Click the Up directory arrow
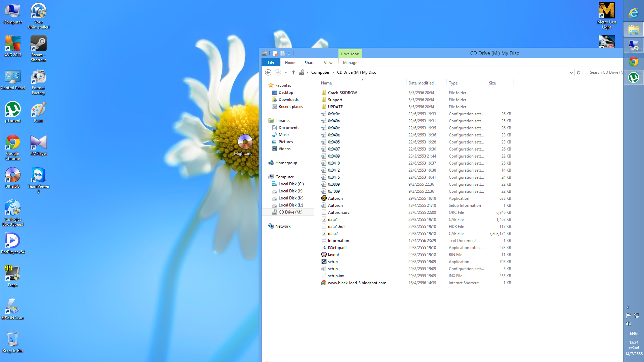This screenshot has height=362, width=644. pos(293,72)
